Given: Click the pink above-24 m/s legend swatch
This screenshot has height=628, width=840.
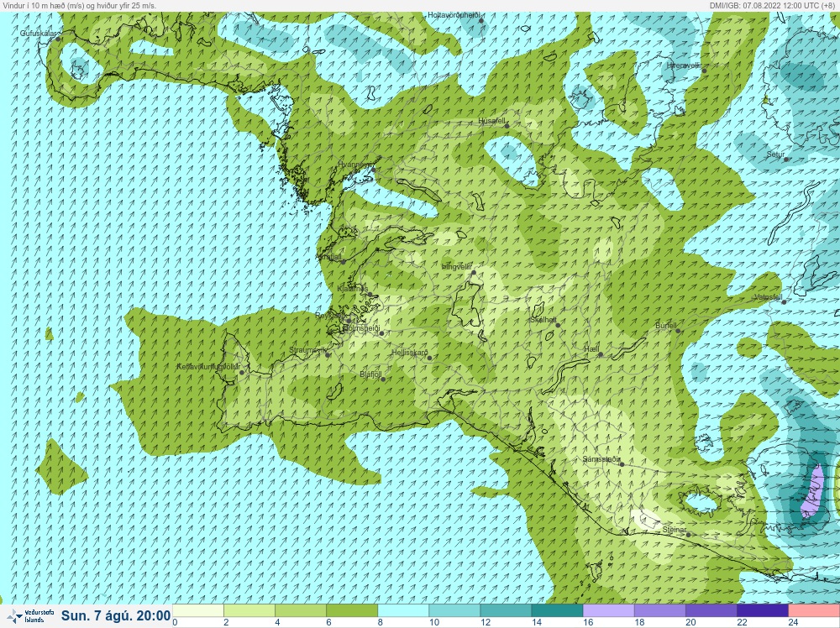Looking at the screenshot, I should click(814, 611).
